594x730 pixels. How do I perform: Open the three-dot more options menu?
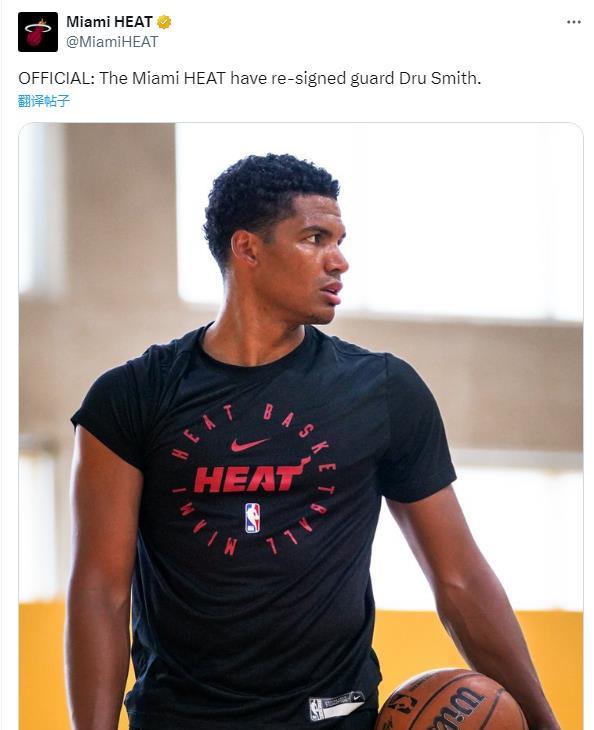pyautogui.click(x=574, y=22)
